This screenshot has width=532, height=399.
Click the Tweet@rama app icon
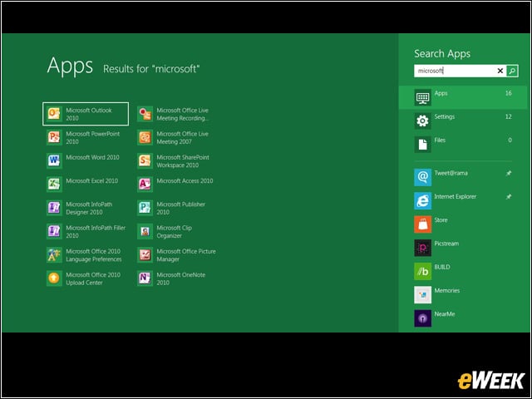(423, 177)
